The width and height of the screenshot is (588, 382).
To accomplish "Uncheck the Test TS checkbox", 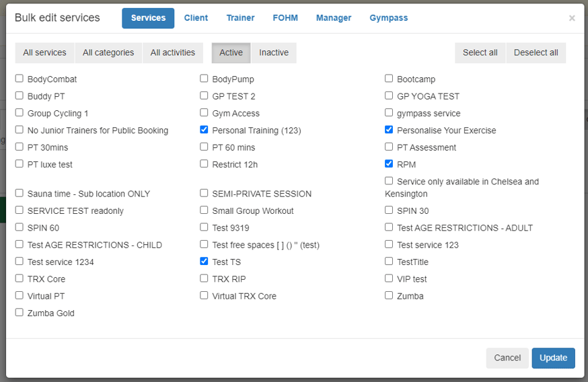I will pos(204,262).
